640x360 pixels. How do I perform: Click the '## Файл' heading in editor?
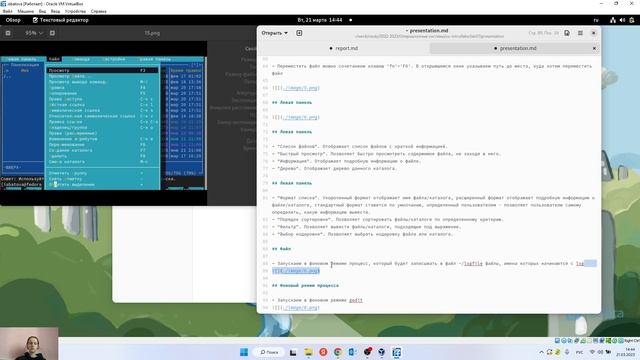282,249
